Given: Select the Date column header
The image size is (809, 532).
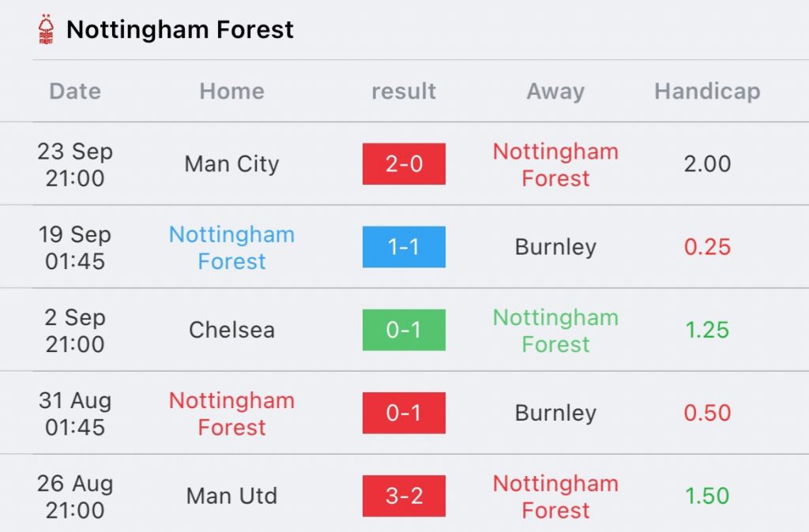Looking at the screenshot, I should [x=75, y=92].
